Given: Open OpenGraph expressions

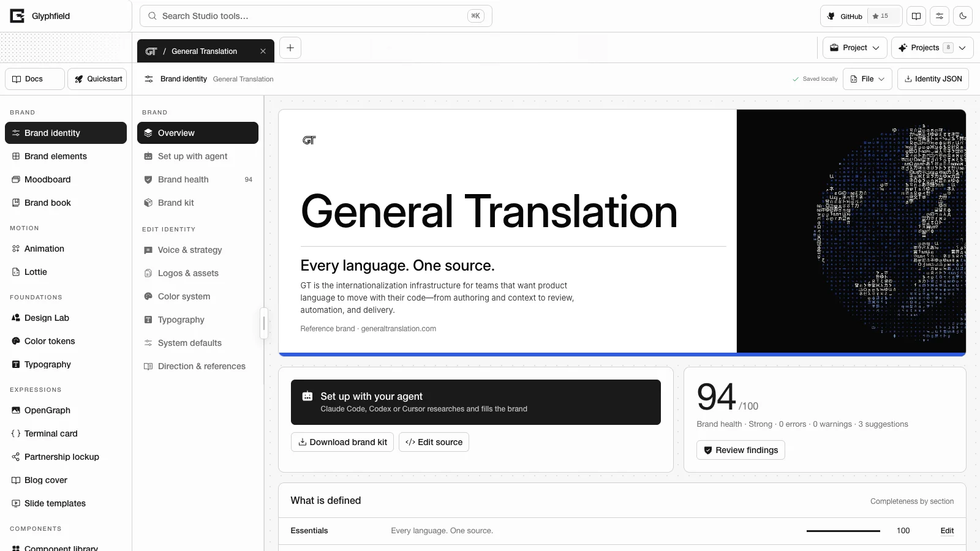Looking at the screenshot, I should 66,410.
